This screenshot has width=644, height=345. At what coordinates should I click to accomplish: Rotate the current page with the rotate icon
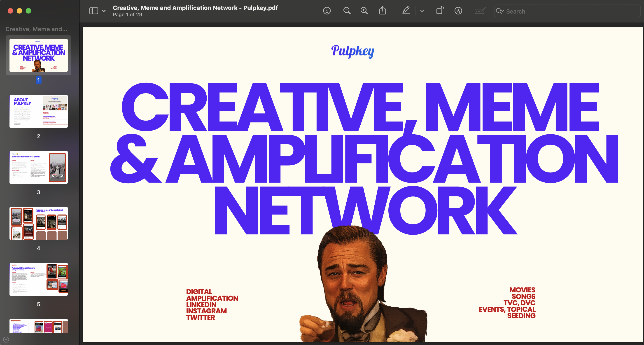(440, 11)
